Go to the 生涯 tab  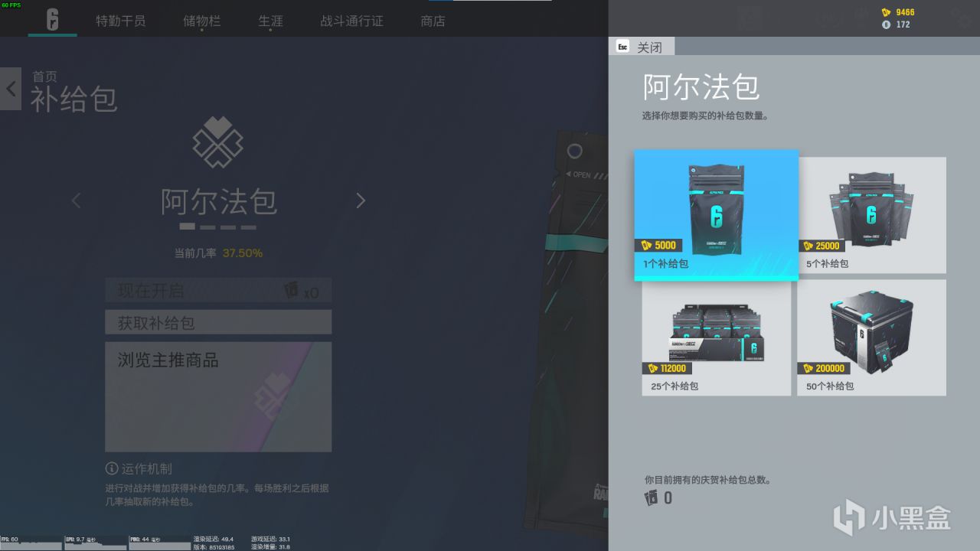tap(270, 21)
